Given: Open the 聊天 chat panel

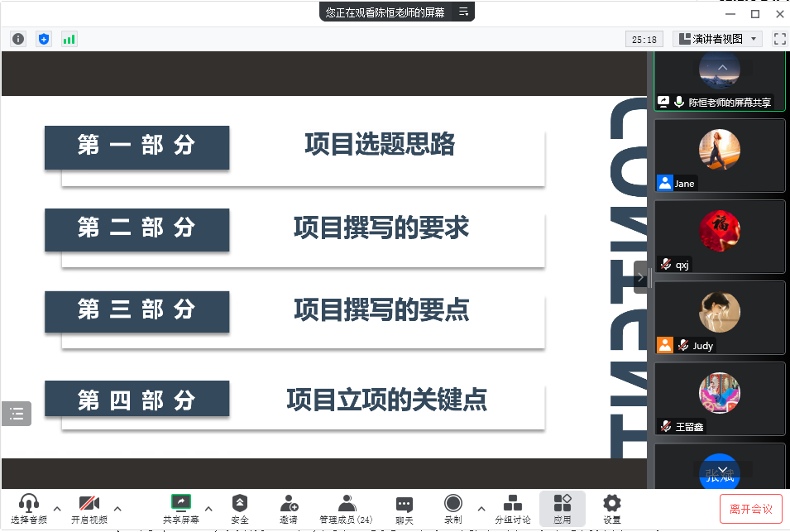Looking at the screenshot, I should click(x=405, y=503).
